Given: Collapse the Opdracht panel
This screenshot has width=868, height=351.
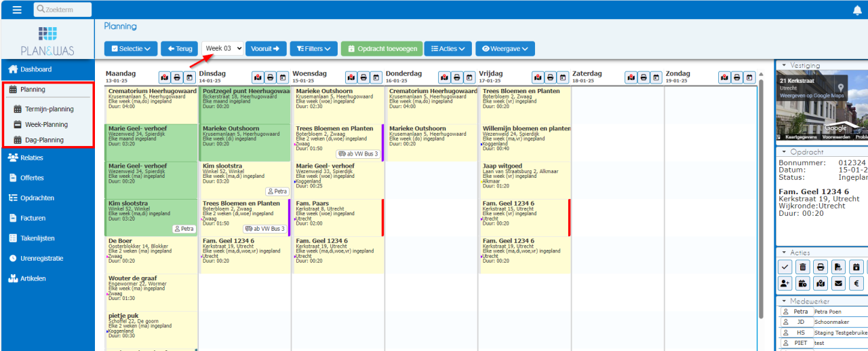Looking at the screenshot, I should [785, 151].
